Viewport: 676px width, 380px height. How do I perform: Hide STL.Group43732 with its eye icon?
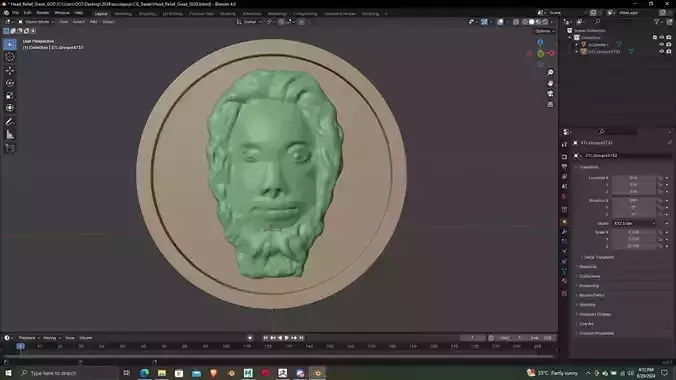click(x=662, y=51)
